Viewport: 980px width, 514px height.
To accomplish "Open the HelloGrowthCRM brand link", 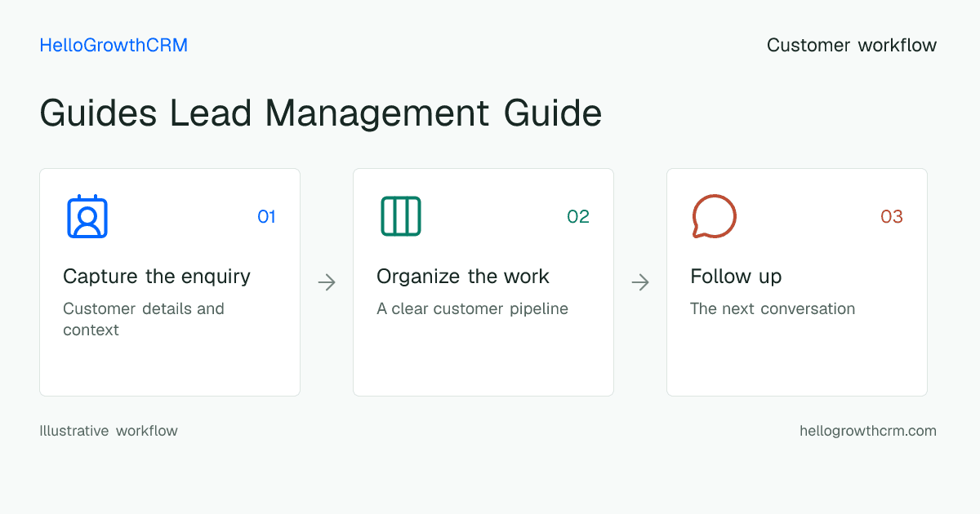I will click(x=114, y=45).
